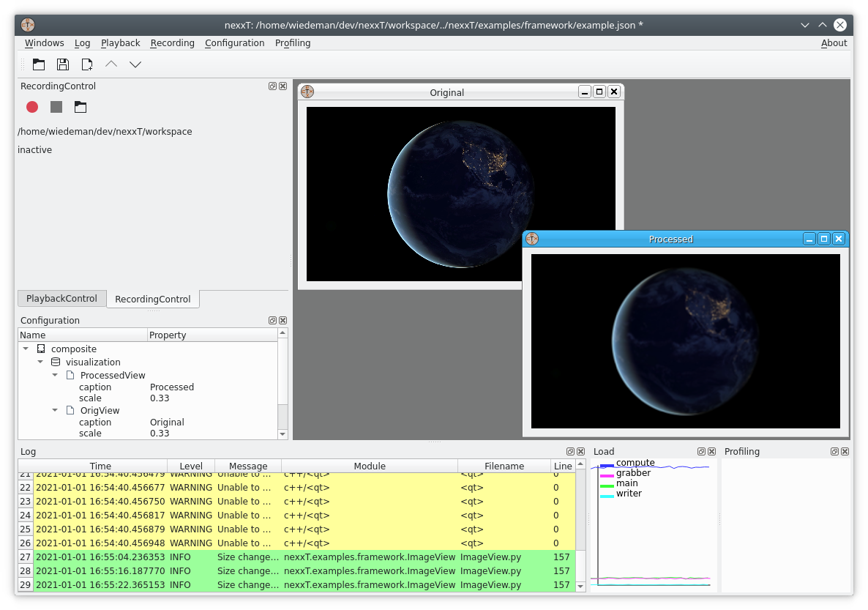This screenshot has height=610, width=868.
Task: Click the Module column header
Action: 370,466
